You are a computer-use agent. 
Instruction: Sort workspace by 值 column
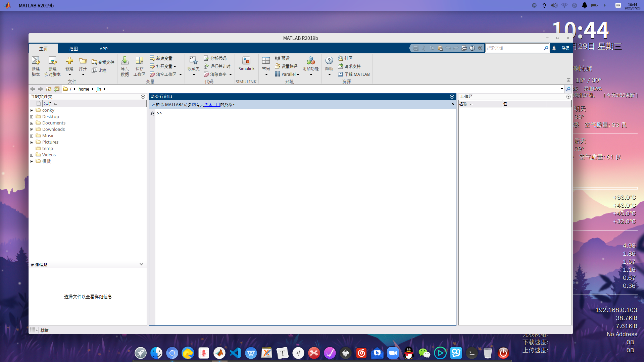(524, 104)
